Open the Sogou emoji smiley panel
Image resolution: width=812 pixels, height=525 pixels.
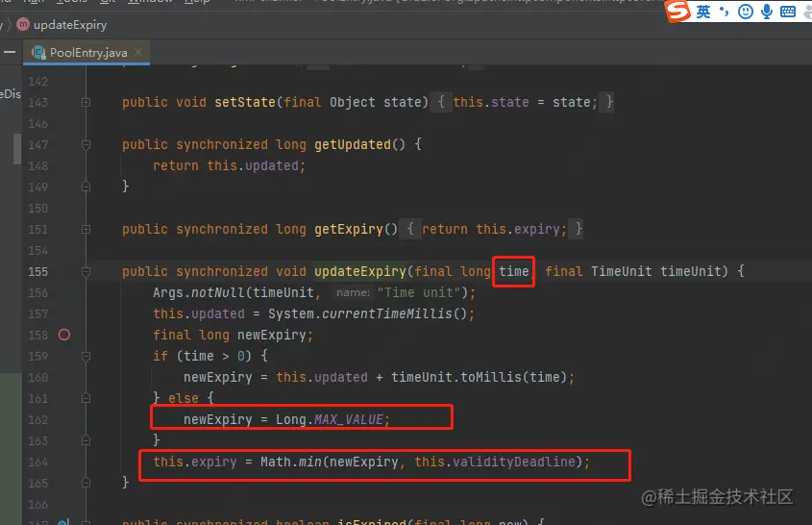(x=745, y=12)
